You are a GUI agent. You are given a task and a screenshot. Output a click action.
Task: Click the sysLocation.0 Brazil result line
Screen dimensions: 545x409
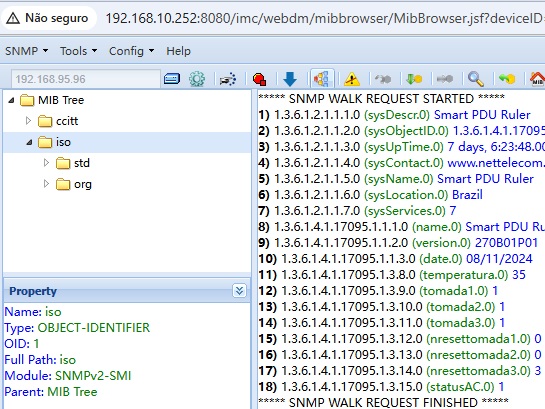click(x=371, y=195)
